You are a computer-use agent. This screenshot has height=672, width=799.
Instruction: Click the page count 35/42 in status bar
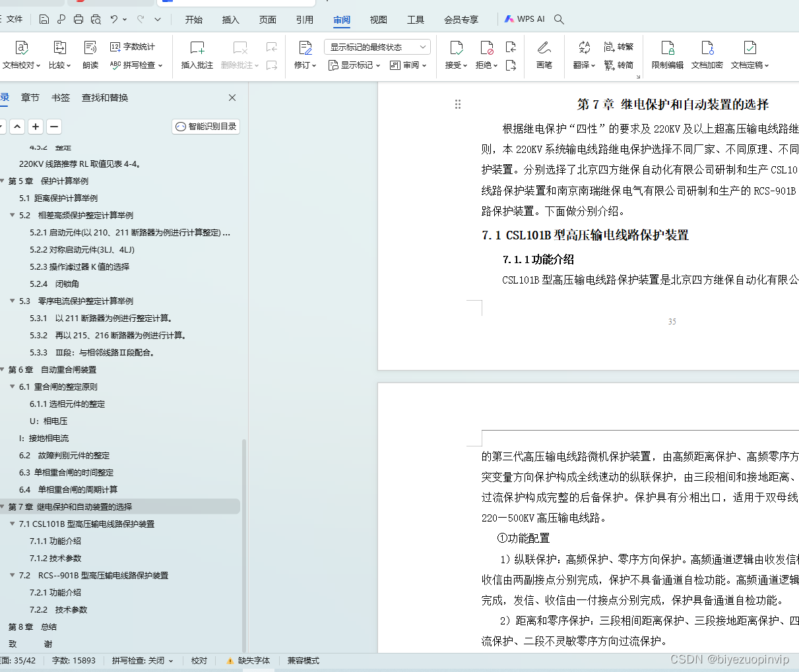(x=18, y=660)
